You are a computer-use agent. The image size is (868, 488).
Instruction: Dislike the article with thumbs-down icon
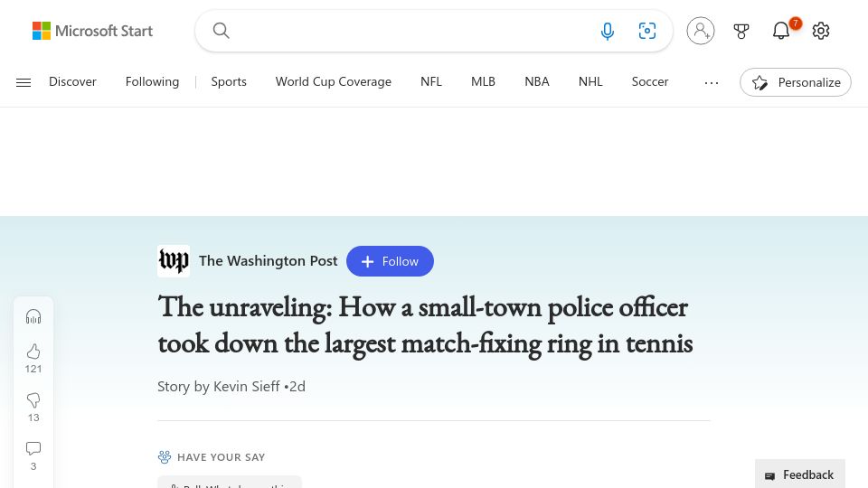[x=33, y=400]
